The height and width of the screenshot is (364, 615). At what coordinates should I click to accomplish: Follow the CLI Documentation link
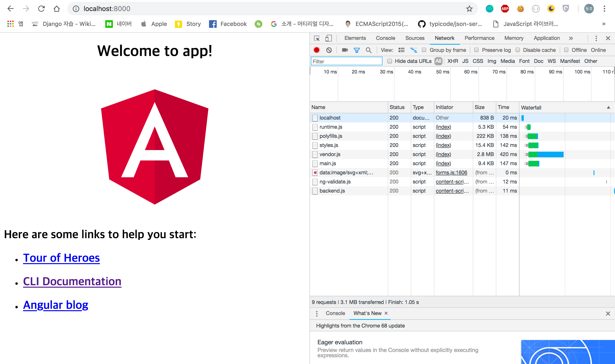72,281
